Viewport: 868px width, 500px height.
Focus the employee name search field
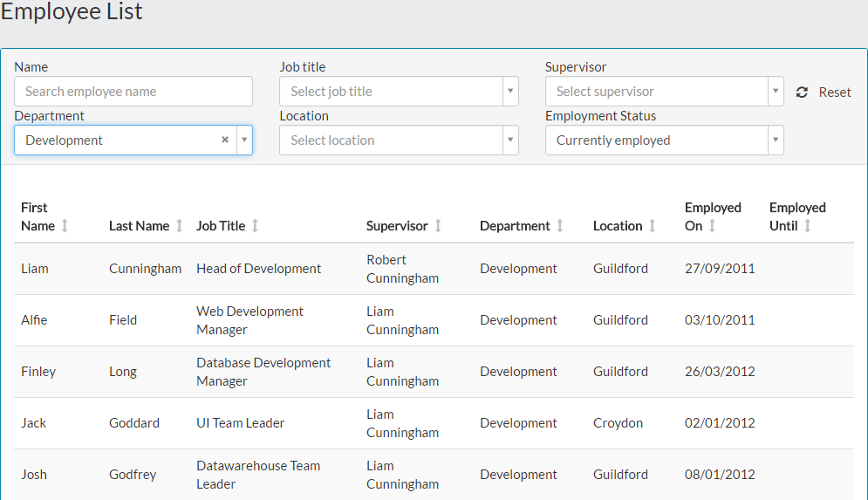(133, 92)
